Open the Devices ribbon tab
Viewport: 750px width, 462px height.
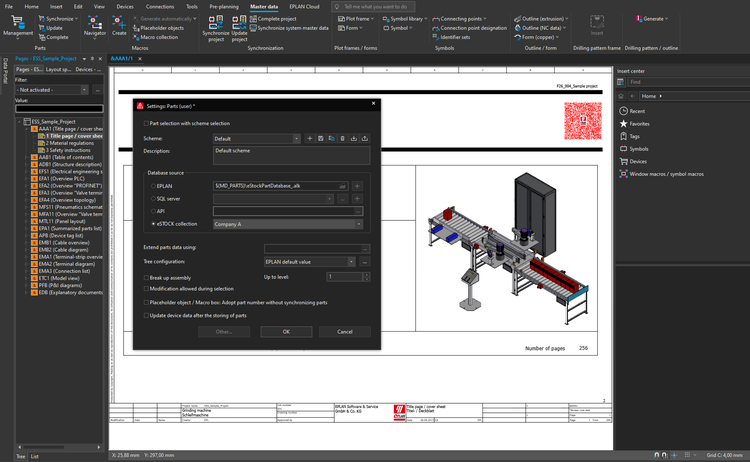(124, 6)
